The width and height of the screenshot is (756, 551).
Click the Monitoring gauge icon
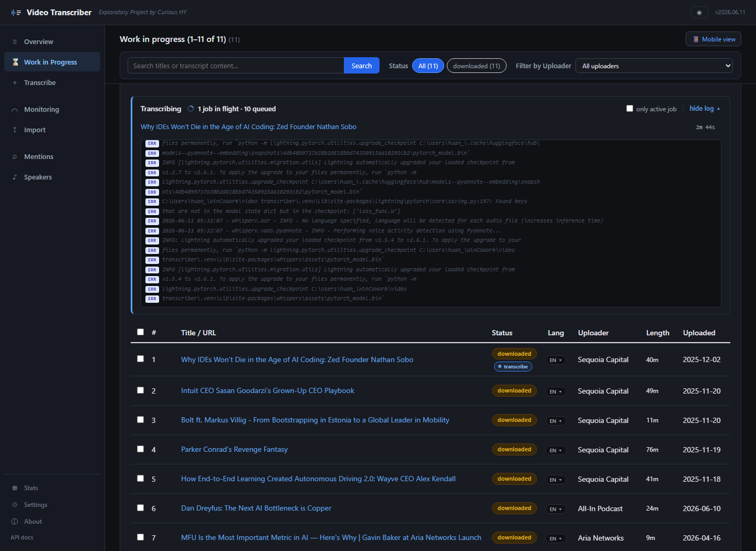(x=15, y=110)
